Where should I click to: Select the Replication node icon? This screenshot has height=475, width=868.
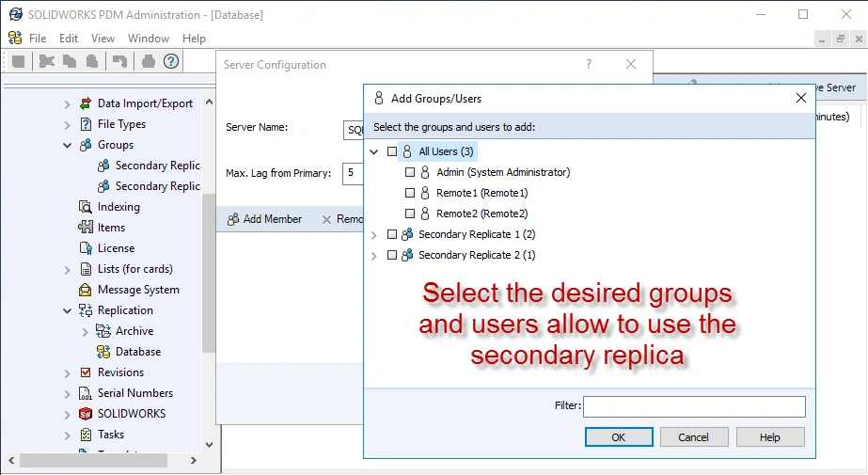[86, 310]
